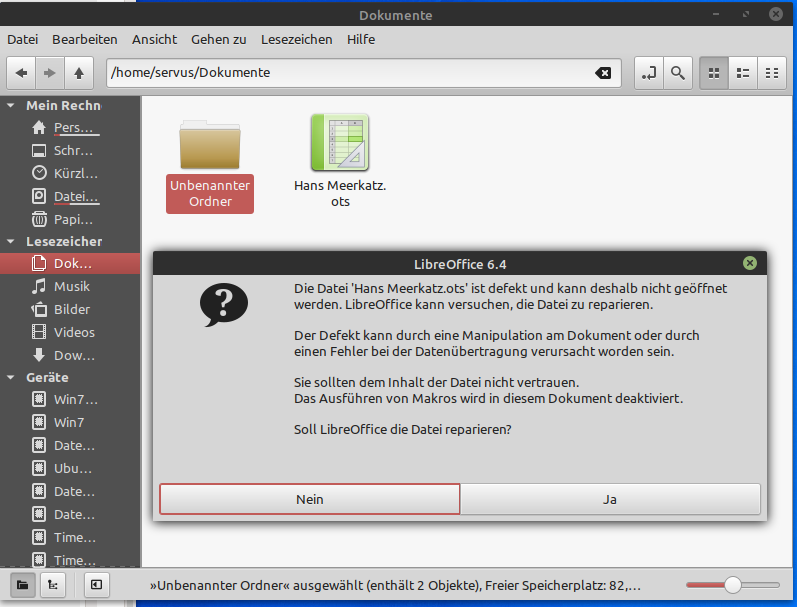Image resolution: width=797 pixels, height=607 pixels.
Task: Show tree view in the sidebar
Action: point(52,585)
